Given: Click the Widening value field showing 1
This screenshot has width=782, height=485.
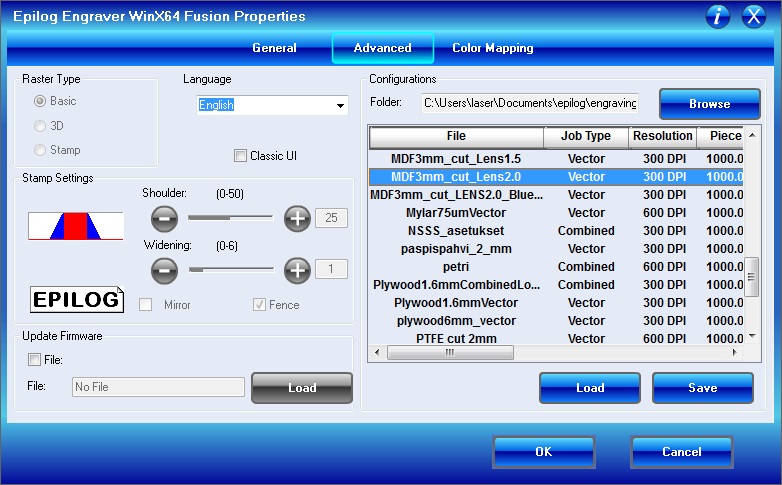Looking at the screenshot, I should pos(331,269).
